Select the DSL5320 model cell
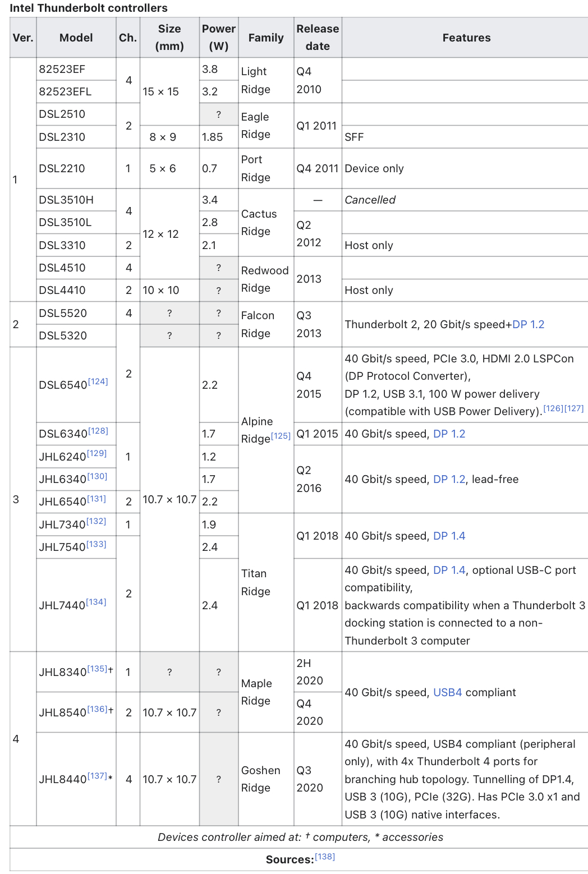This screenshot has height=874, width=588. tap(76, 335)
